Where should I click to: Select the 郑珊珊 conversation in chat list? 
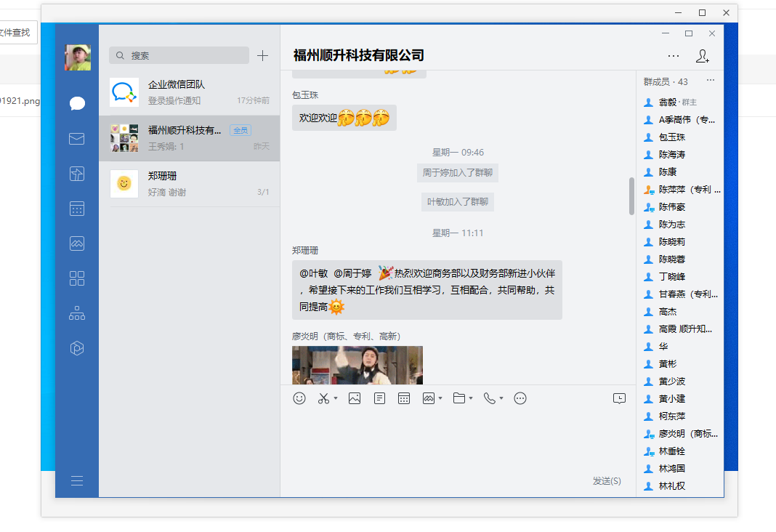point(189,183)
